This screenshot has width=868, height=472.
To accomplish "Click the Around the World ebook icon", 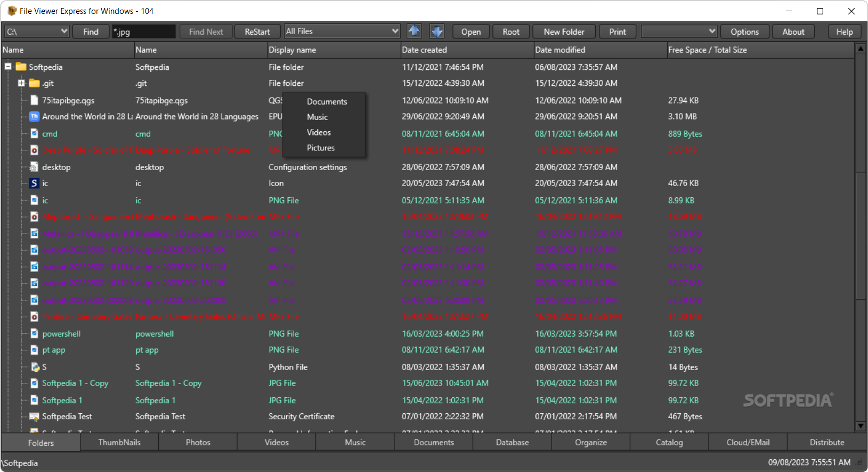I will tap(35, 116).
